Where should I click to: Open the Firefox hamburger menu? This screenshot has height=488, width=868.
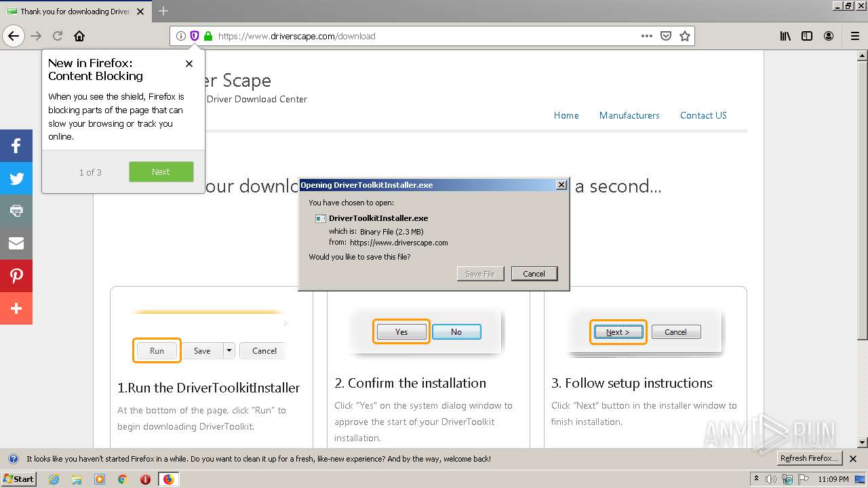855,36
